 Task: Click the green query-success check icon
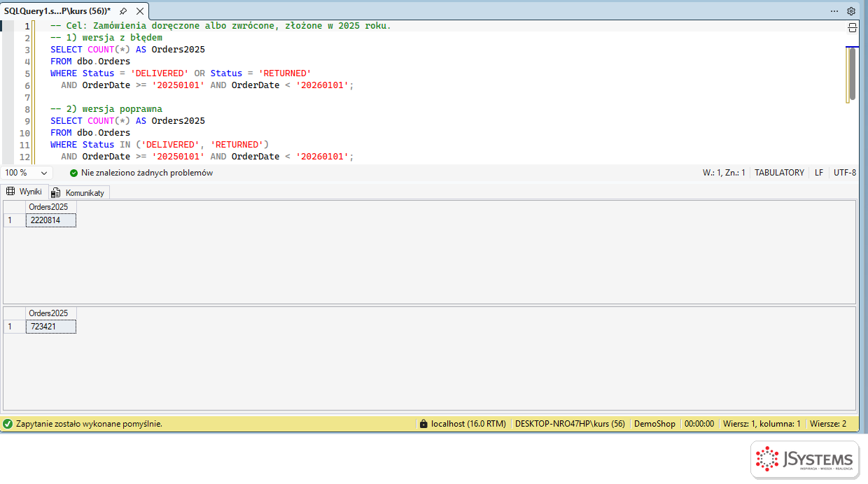(x=8, y=424)
